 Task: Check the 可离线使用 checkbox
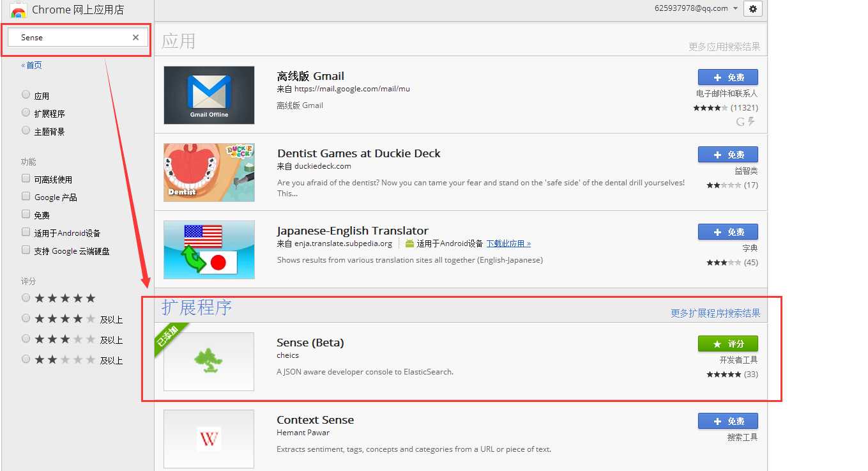tap(26, 178)
